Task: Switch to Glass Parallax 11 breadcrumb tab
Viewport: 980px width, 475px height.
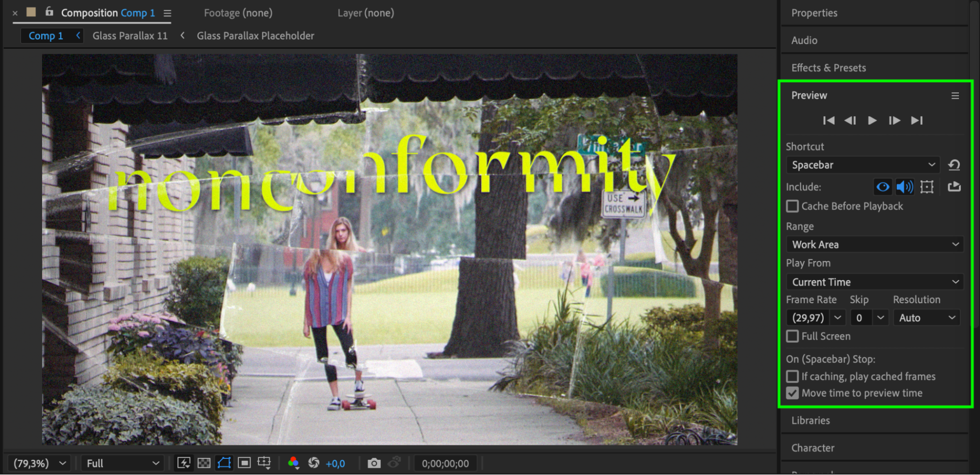Action: (x=130, y=36)
